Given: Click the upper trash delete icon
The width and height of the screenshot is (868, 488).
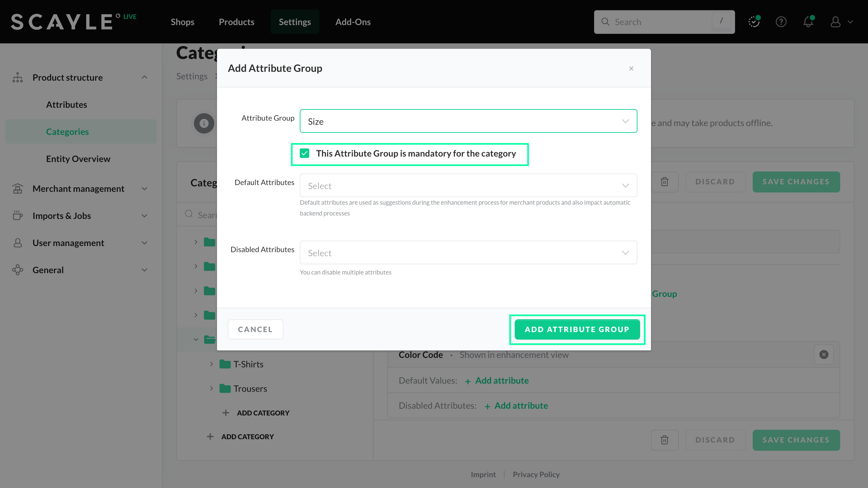Looking at the screenshot, I should pyautogui.click(x=665, y=182).
